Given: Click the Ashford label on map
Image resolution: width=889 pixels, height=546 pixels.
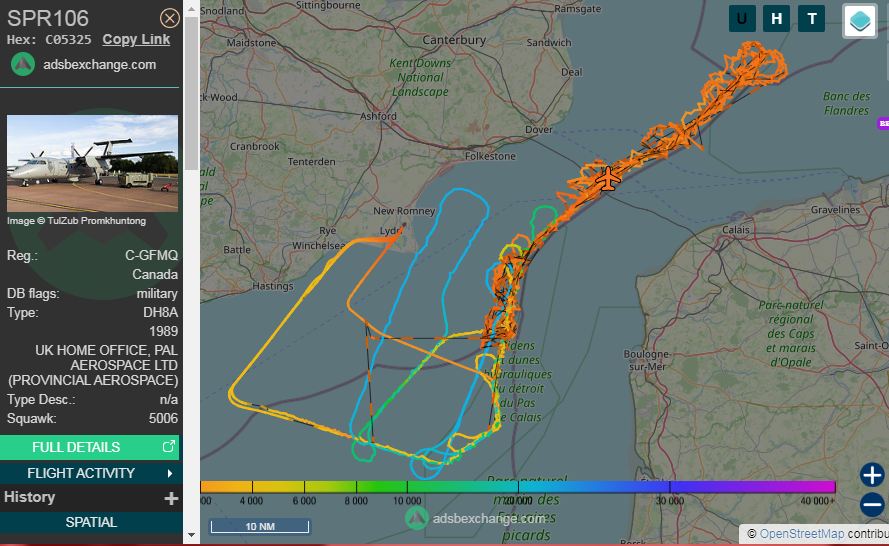Looking at the screenshot, I should coord(378,116).
